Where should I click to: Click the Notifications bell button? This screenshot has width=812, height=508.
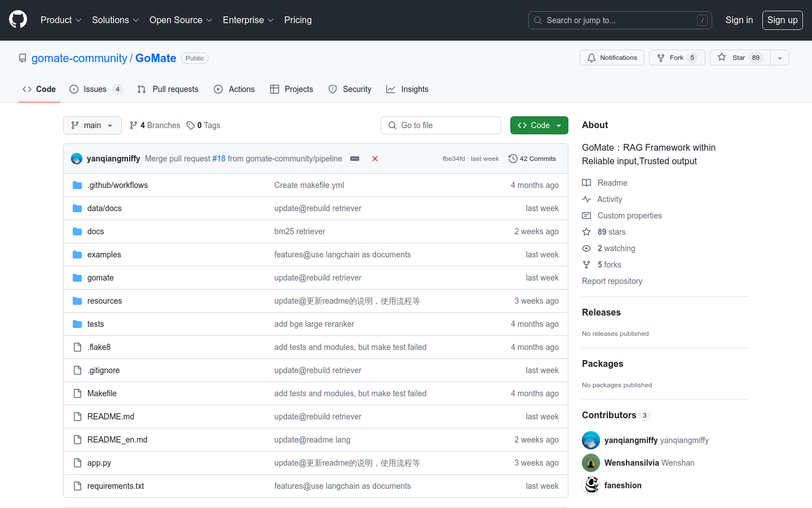(612, 58)
